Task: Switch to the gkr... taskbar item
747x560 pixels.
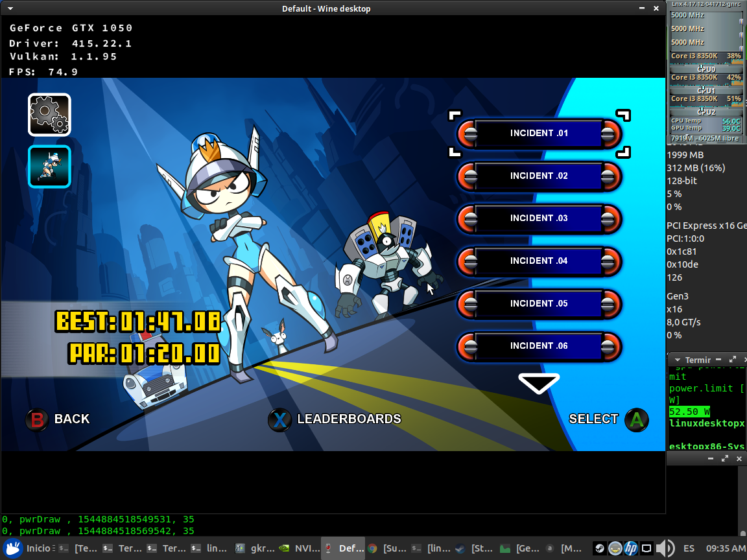Action: click(255, 548)
